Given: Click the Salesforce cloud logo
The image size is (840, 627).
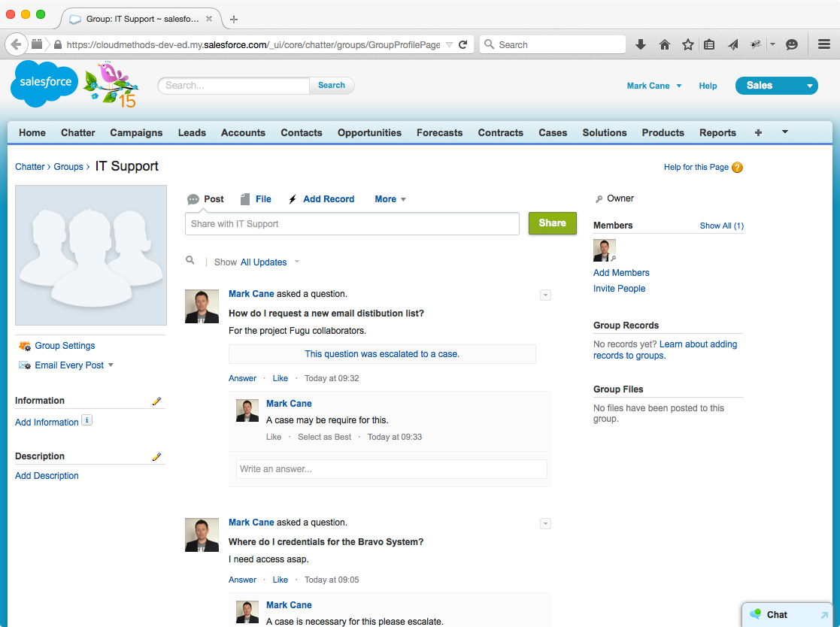Looking at the screenshot, I should pos(45,83).
